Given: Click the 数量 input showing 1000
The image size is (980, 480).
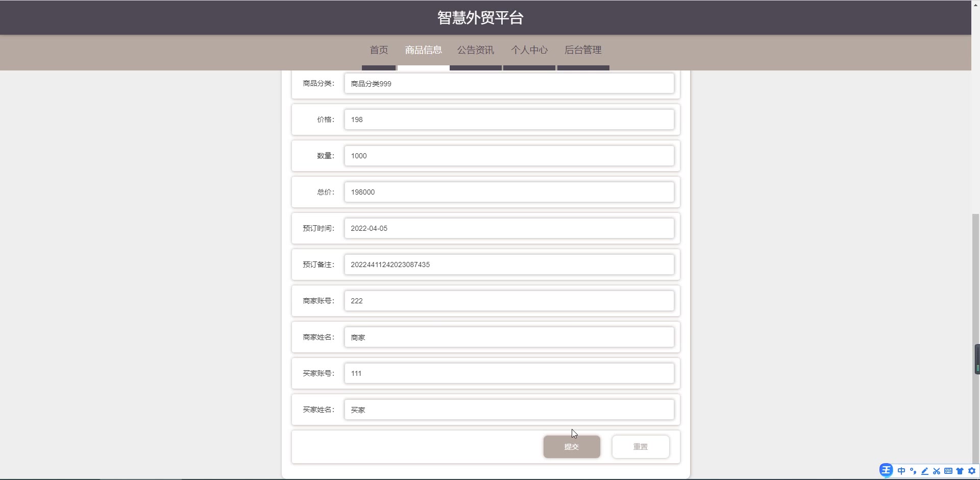Looking at the screenshot, I should click(509, 156).
